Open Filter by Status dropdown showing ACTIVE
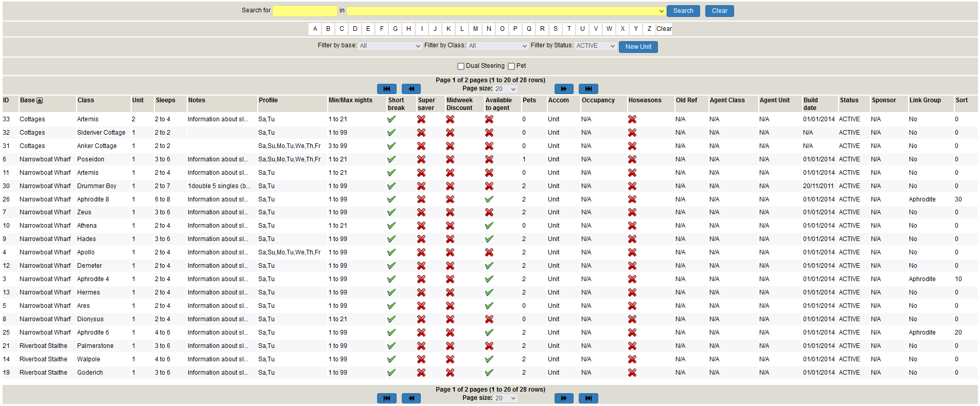980x406 pixels. [595, 46]
